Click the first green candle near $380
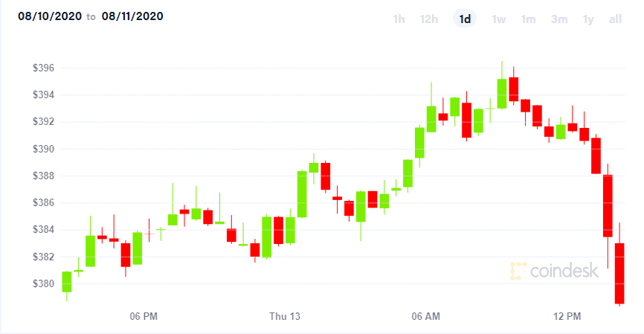This screenshot has height=334, width=644. 66,282
